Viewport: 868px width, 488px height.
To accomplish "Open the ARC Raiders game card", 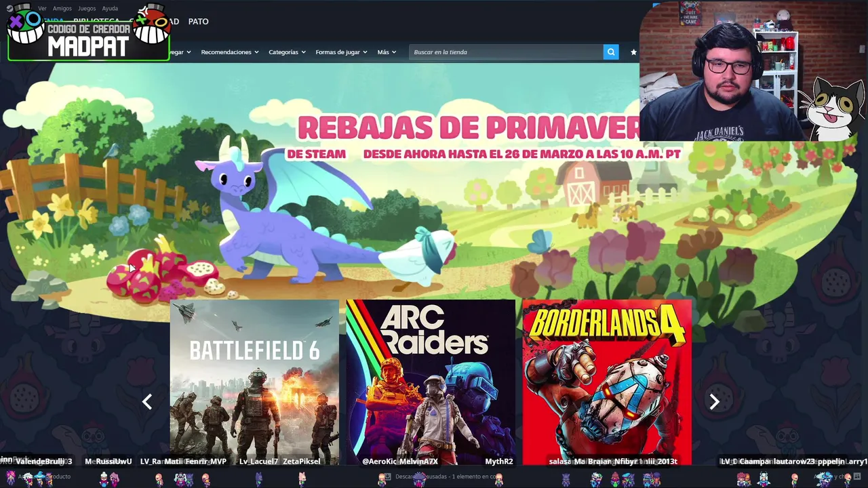I will pyautogui.click(x=431, y=382).
